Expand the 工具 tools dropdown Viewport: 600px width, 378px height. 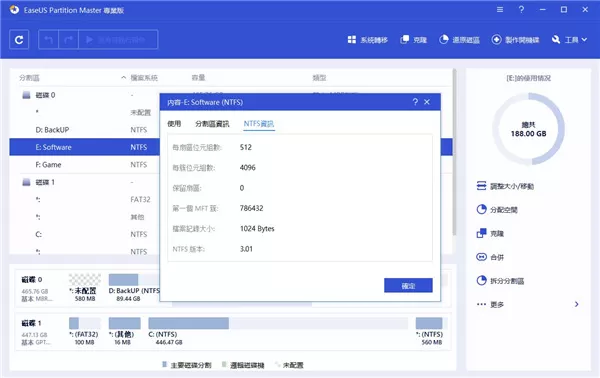point(569,40)
